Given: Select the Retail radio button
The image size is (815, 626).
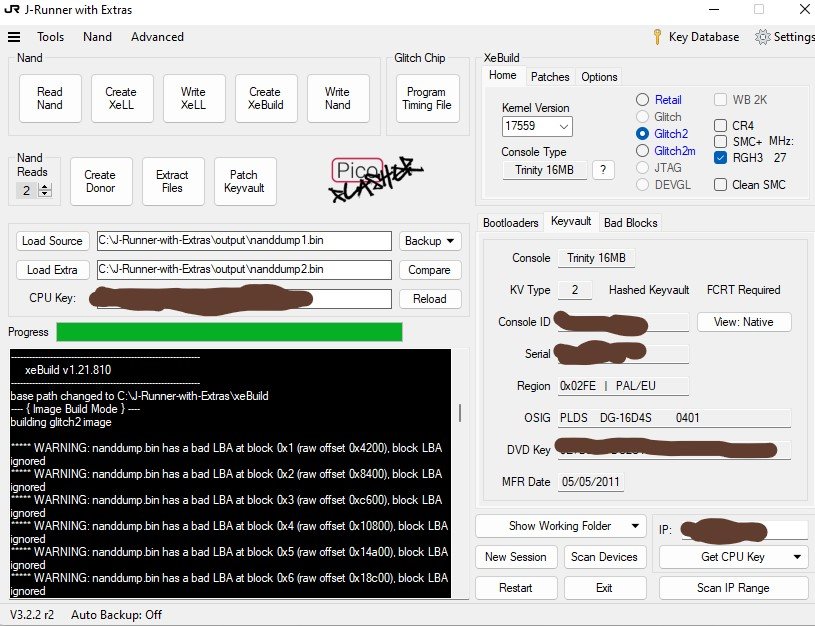Looking at the screenshot, I should [642, 100].
